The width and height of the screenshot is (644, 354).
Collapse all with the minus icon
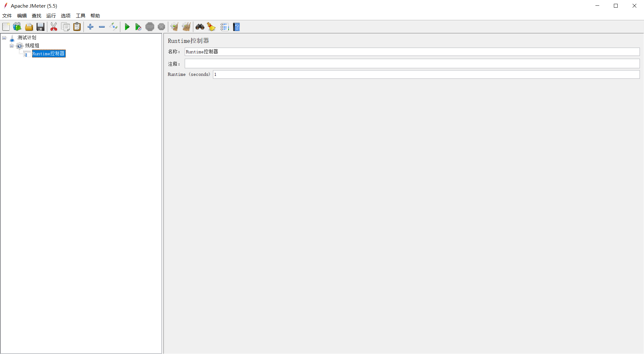102,27
